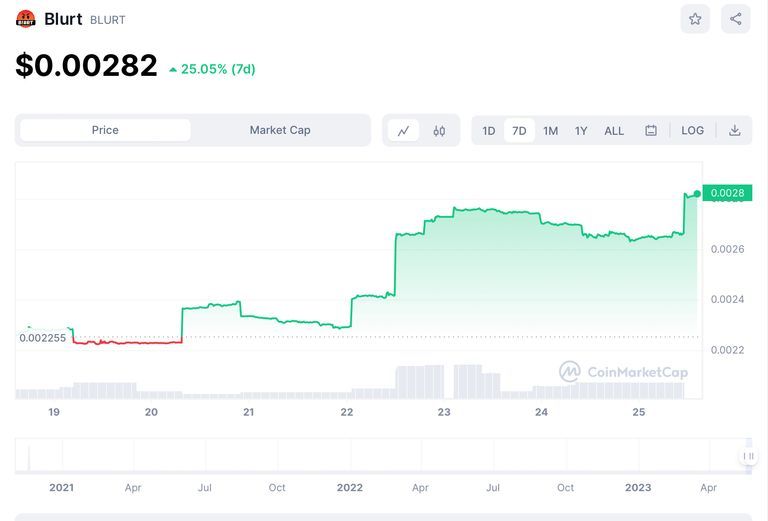This screenshot has height=521, width=768.
Task: Open the share icon button
Action: pos(736,19)
